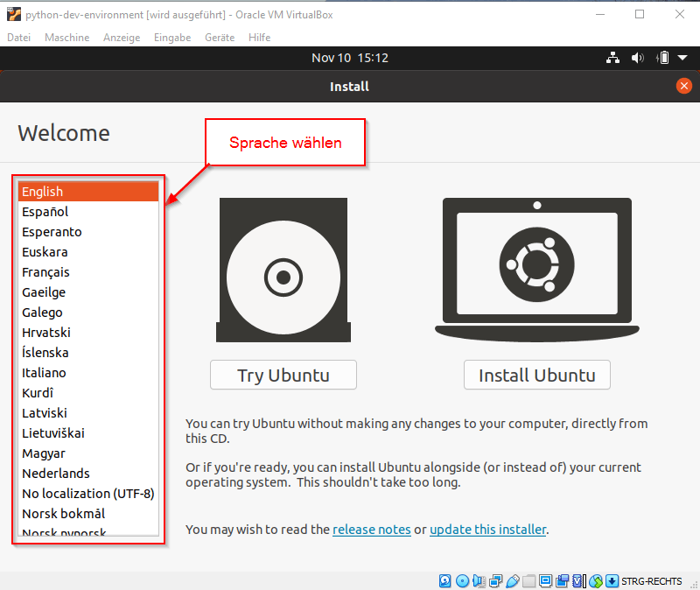
Task: Open the Maschine menu
Action: [66, 37]
